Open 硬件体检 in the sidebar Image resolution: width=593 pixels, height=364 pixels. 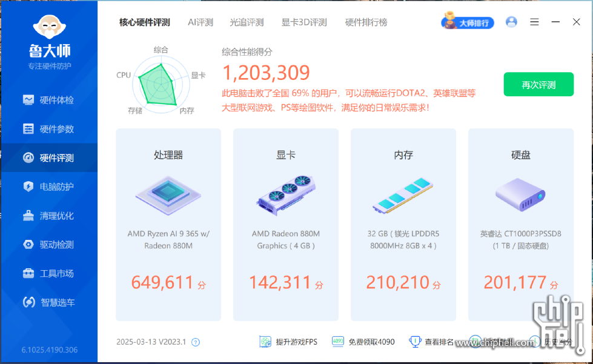click(49, 100)
